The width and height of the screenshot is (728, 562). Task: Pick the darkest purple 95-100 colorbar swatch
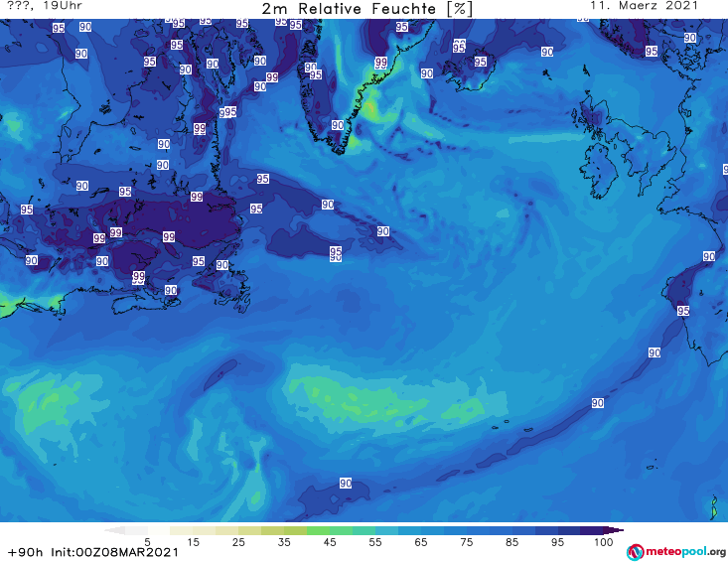pyautogui.click(x=592, y=530)
